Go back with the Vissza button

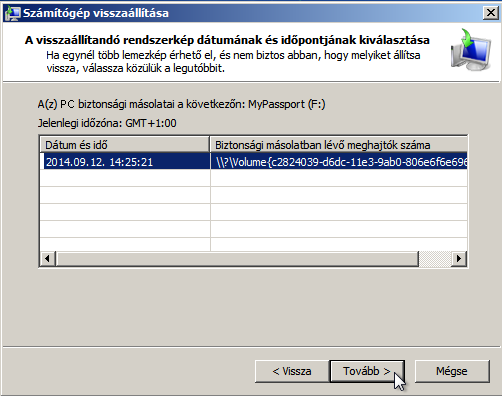292,371
